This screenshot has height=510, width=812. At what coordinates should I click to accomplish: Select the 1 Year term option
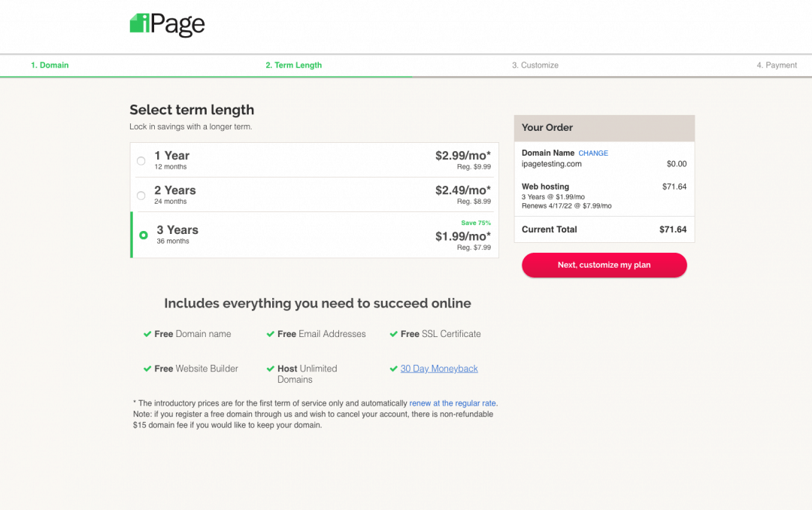(x=141, y=160)
